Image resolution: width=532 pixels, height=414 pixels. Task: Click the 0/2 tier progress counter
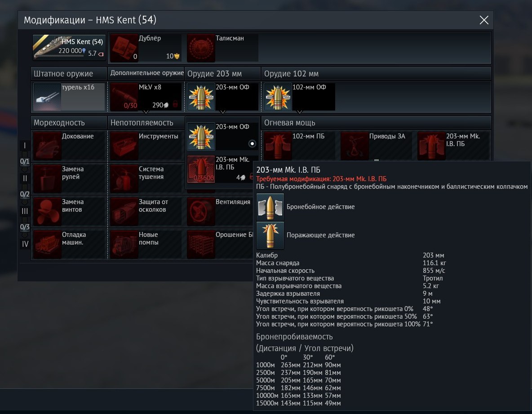click(25, 194)
